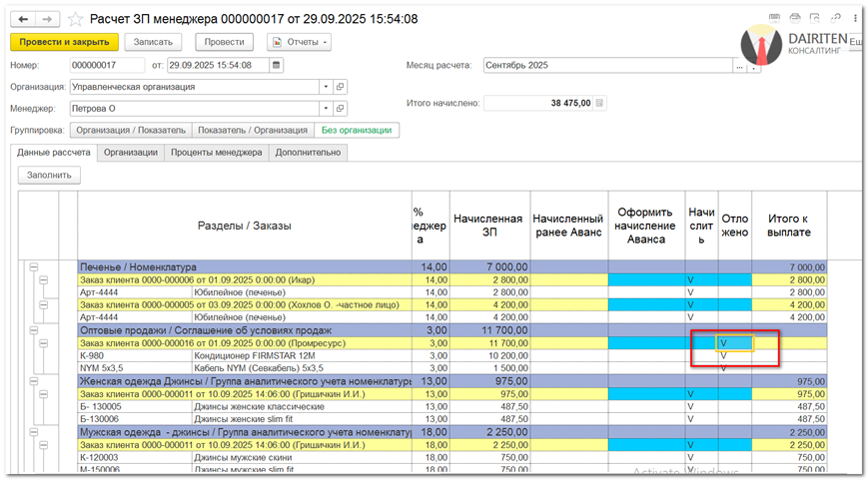Select Без организации grouping
The height and width of the screenshot is (480, 868).
(357, 131)
